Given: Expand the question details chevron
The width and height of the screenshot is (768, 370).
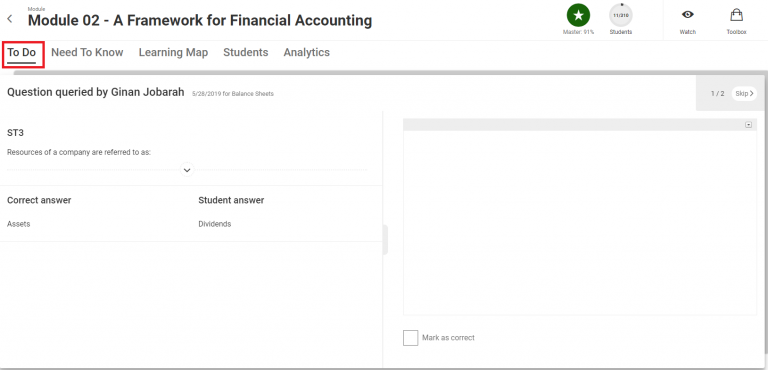Looking at the screenshot, I should [x=187, y=170].
